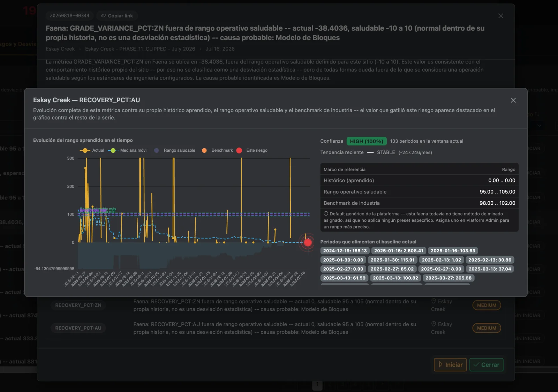Toggle the Actual series in the legend

point(92,150)
